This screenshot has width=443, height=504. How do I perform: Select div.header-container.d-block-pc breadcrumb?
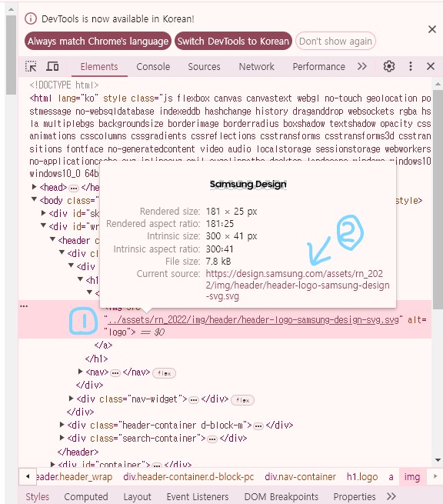pyautogui.click(x=188, y=477)
